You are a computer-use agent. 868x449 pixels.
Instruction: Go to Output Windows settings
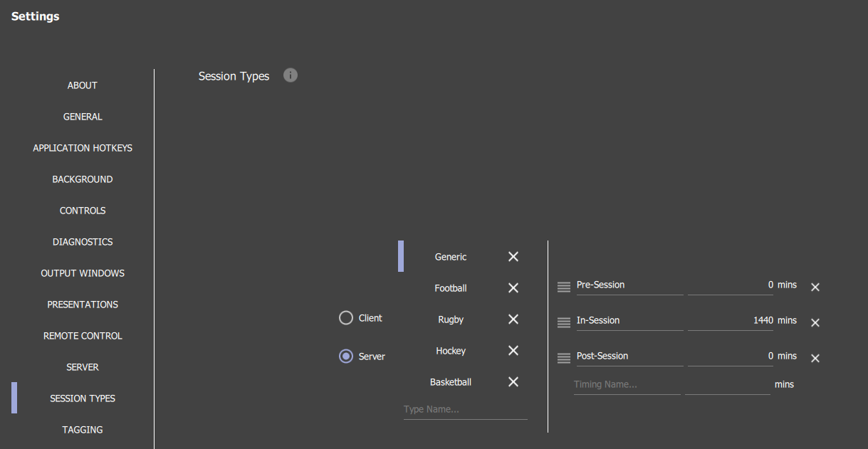click(83, 273)
